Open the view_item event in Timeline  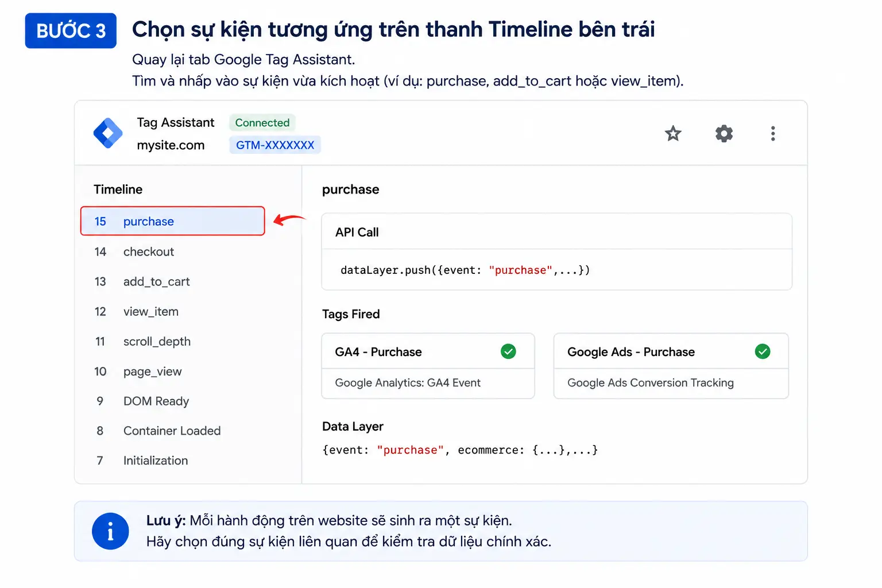pyautogui.click(x=172, y=311)
